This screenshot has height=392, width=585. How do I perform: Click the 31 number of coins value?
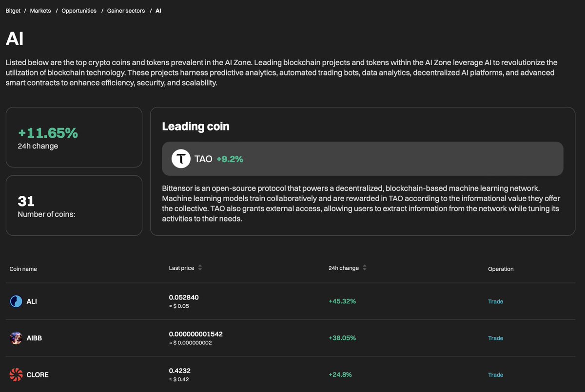26,201
